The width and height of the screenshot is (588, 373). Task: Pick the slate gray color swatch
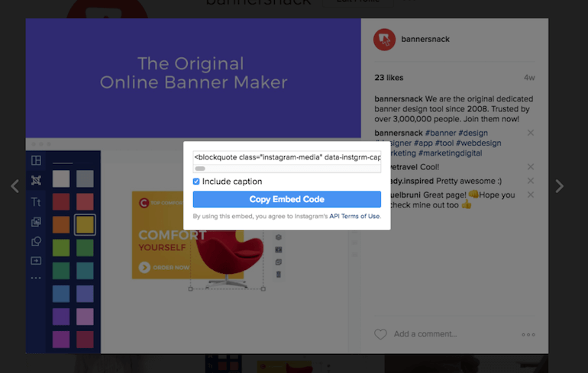pyautogui.click(x=85, y=178)
